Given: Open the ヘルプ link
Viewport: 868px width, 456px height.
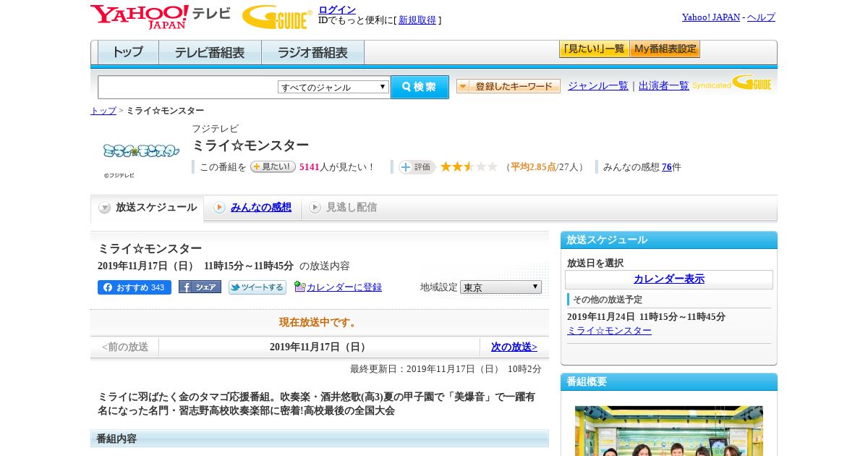Looking at the screenshot, I should (x=761, y=17).
